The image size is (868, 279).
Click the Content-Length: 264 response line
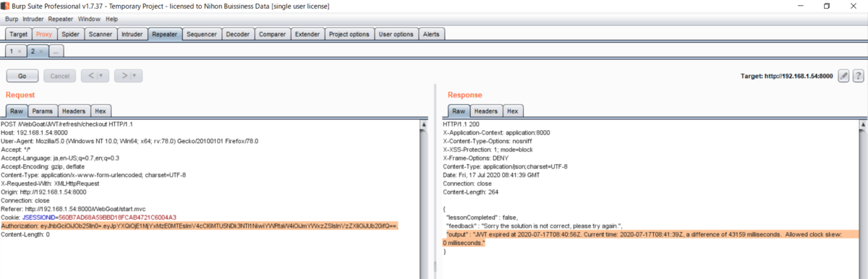471,192
